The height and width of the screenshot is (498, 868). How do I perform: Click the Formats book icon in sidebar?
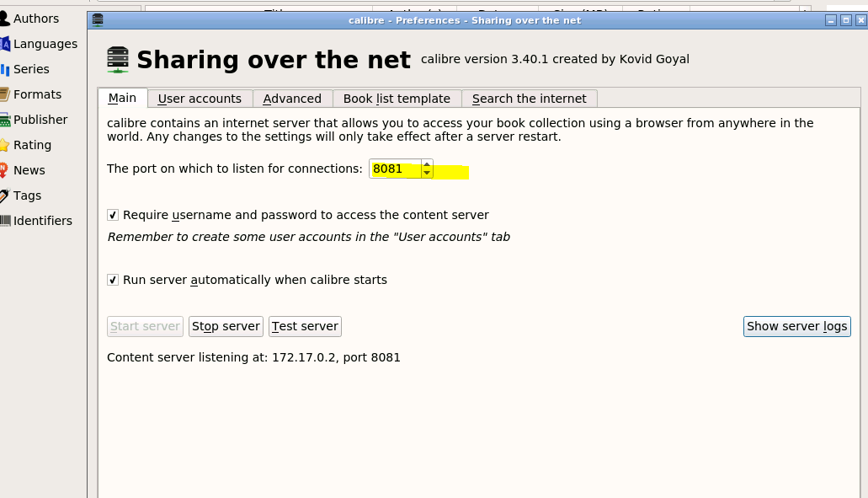(5, 94)
